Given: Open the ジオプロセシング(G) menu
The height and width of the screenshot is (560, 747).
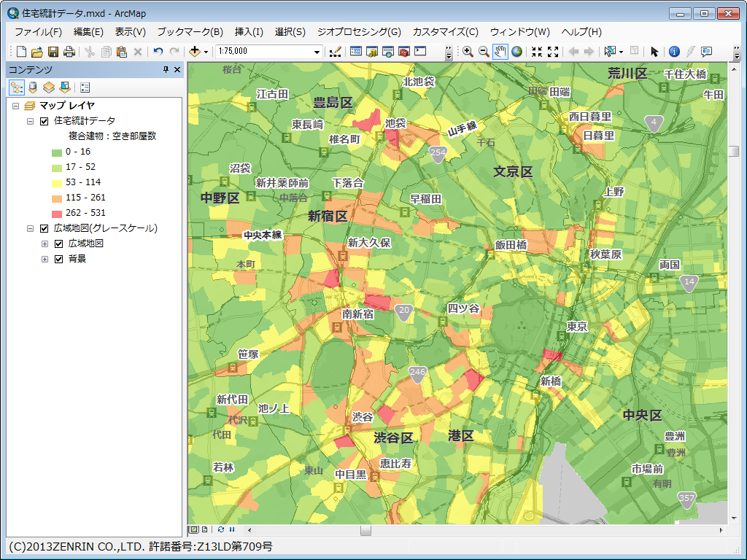Looking at the screenshot, I should [x=359, y=32].
